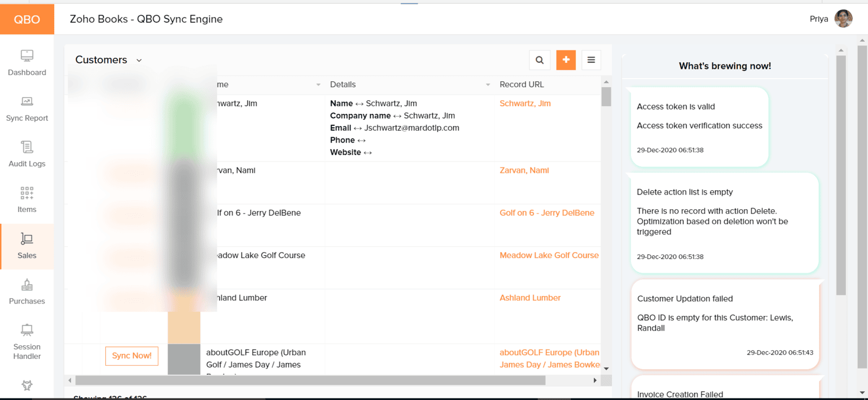Open the Golf on 6 - Jerry DelBene link
This screenshot has width=868, height=400.
(547, 213)
